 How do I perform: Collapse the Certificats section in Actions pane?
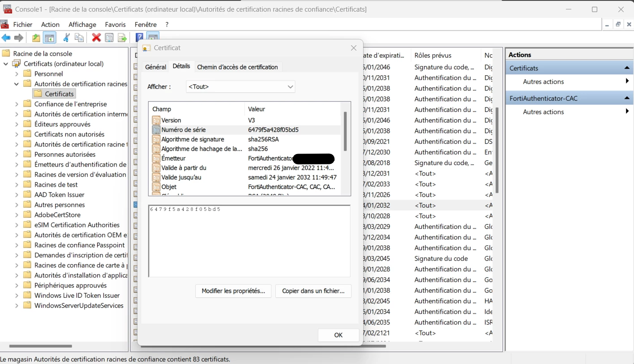pos(627,68)
